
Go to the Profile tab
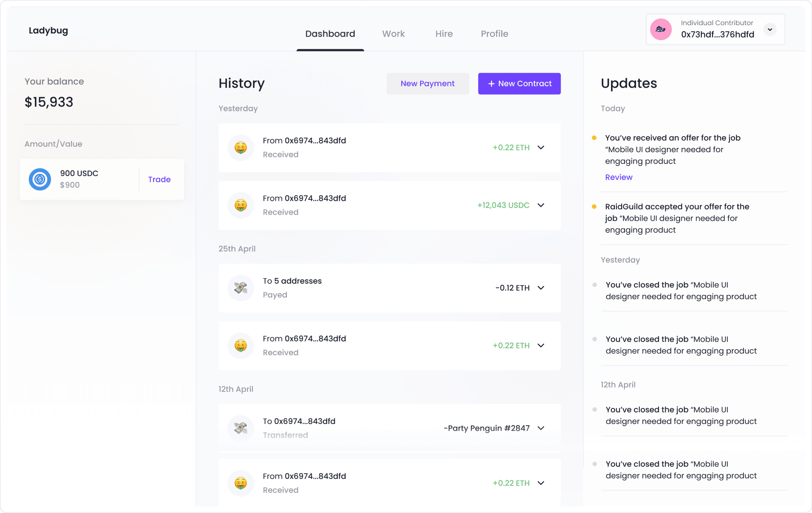point(494,34)
